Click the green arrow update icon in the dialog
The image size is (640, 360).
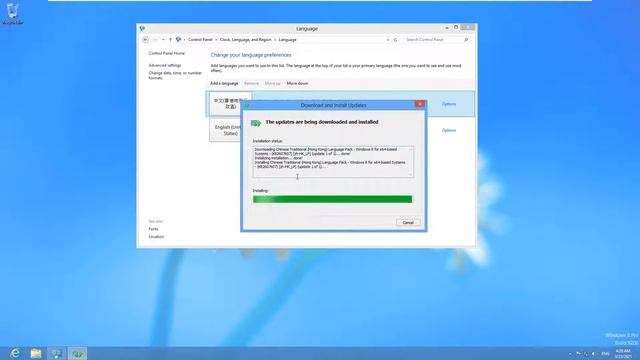click(256, 122)
